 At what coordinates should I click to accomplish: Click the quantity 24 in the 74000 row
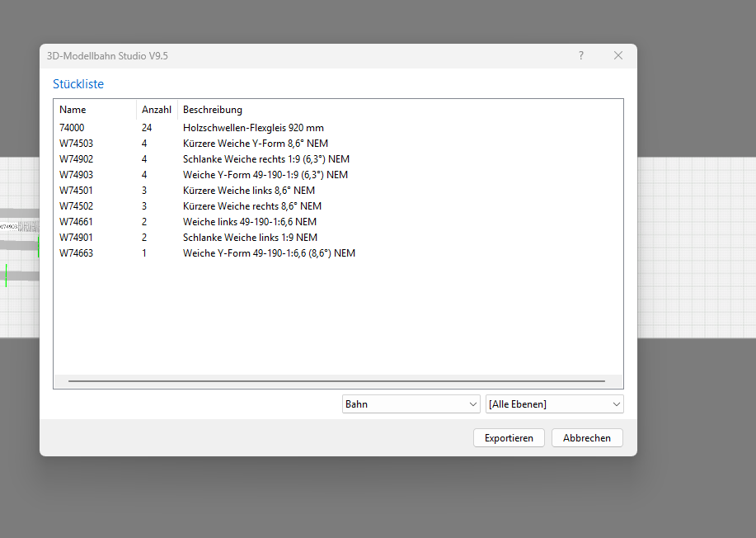pos(147,128)
